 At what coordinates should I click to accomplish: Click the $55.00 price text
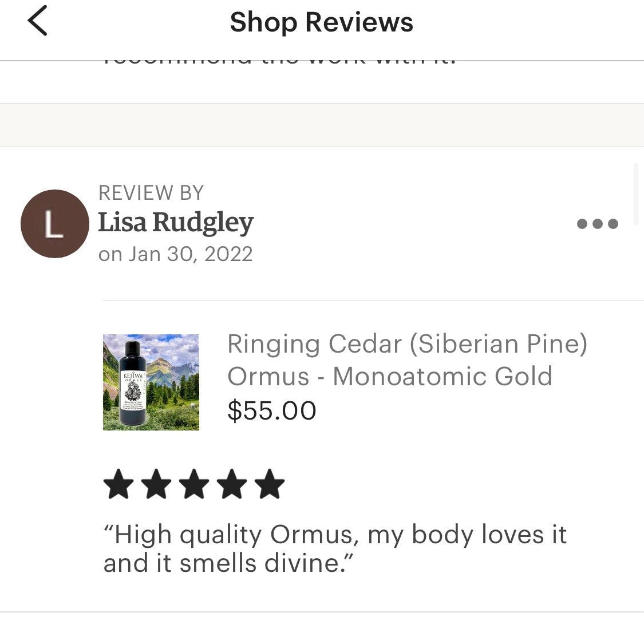pyautogui.click(x=272, y=410)
